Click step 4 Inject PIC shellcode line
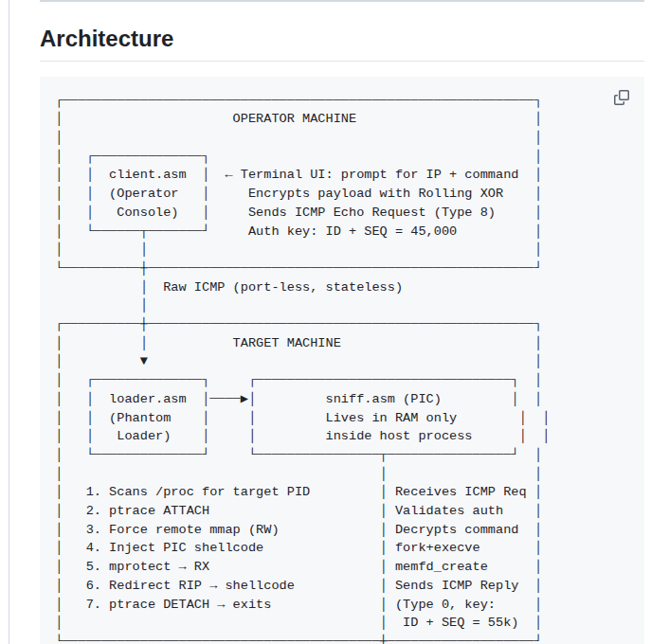This screenshot has height=644, width=651. (174, 547)
